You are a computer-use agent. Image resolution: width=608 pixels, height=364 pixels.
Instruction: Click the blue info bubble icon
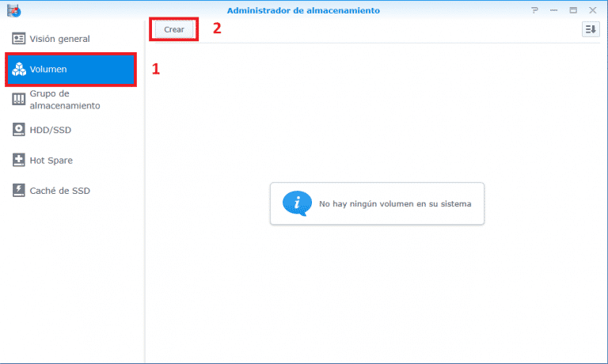[x=297, y=203]
